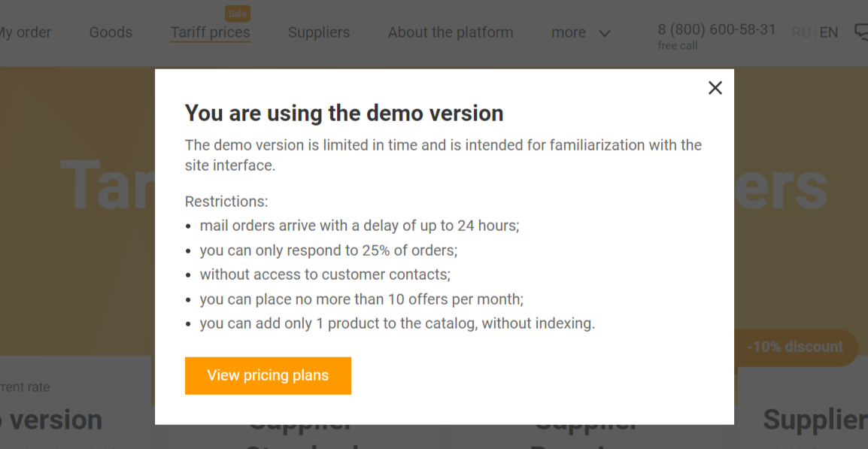Screen dimensions: 868x449
Task: Switch site language to EN
Action: tap(829, 32)
